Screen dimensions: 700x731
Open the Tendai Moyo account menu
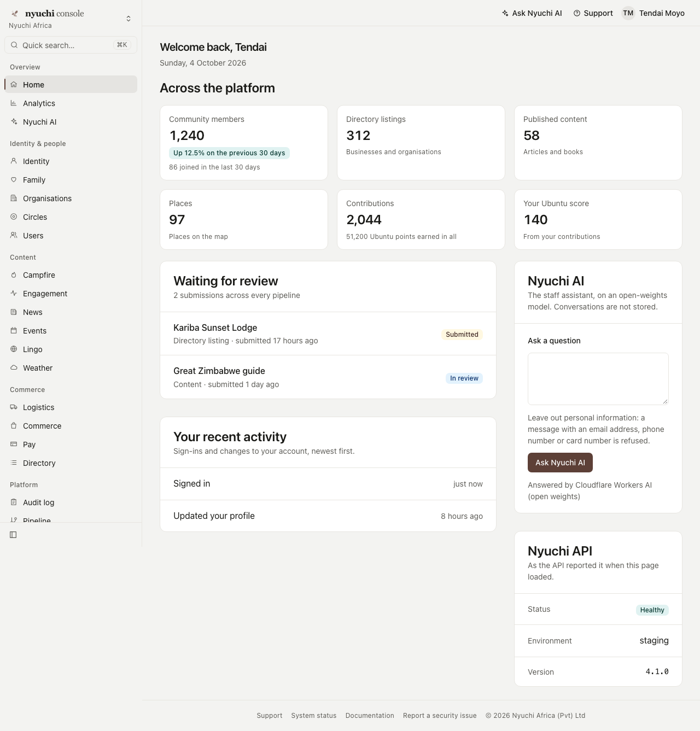(x=653, y=13)
